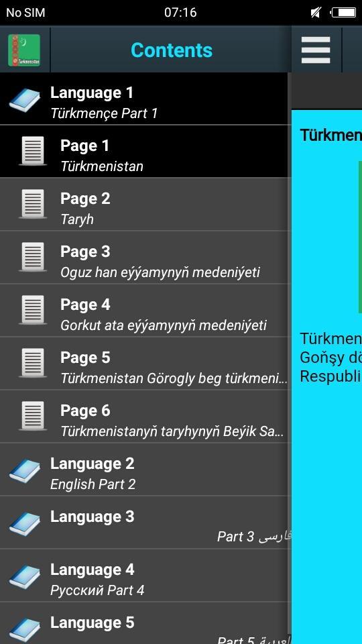Click the Language 5 book icon
The image size is (362, 644).
[x=25, y=630]
